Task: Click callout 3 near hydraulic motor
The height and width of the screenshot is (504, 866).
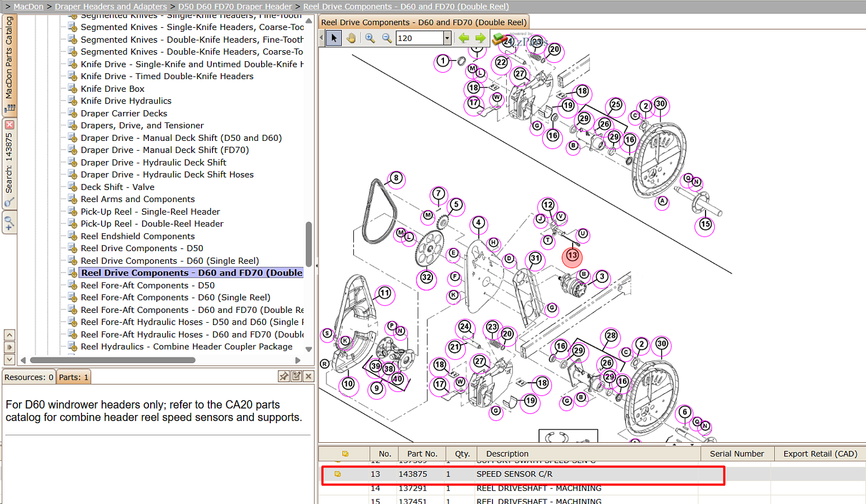Action: point(602,277)
